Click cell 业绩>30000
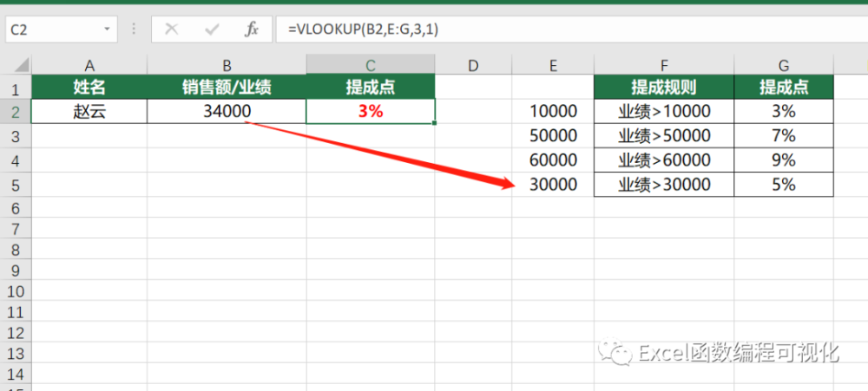Screen dimensions: 868x391 pyautogui.click(x=664, y=185)
